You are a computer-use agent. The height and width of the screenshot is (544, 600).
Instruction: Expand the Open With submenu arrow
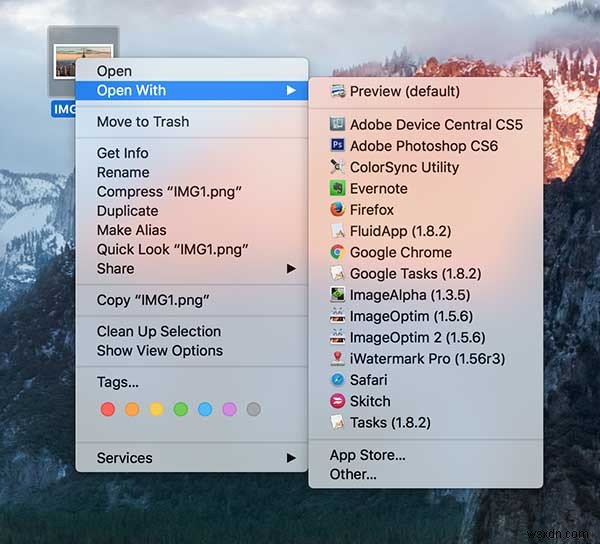(291, 90)
